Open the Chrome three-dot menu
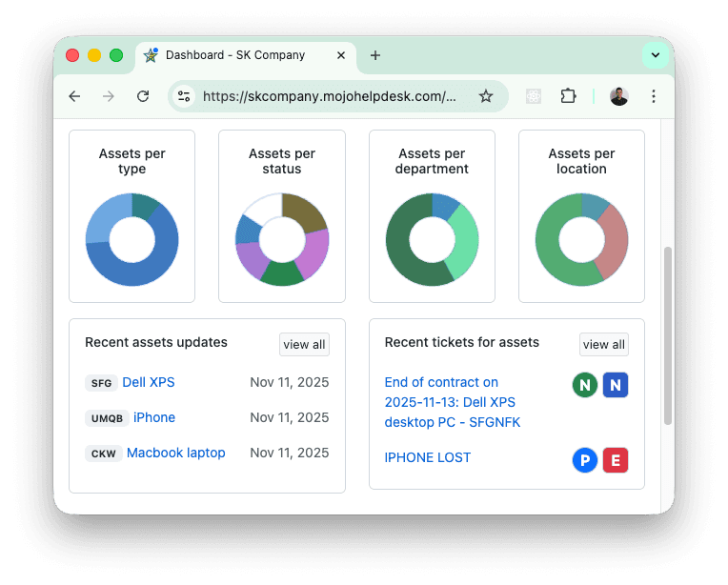The height and width of the screenshot is (585, 728). click(x=654, y=96)
